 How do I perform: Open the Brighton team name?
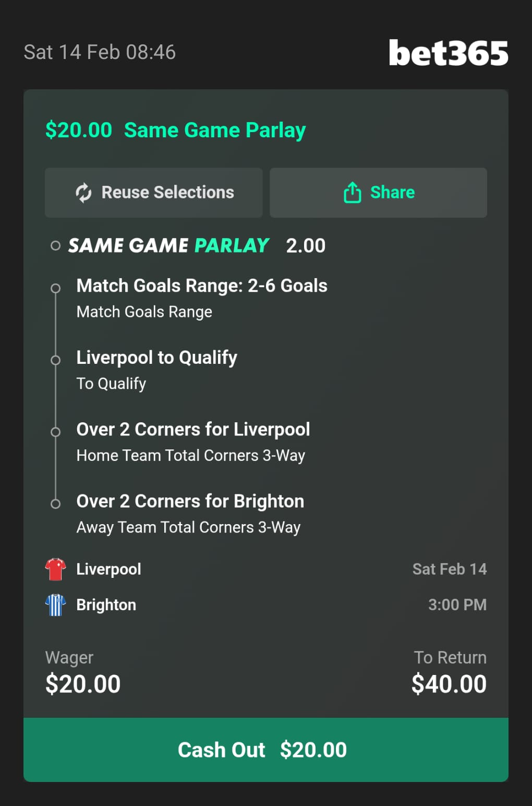point(106,605)
